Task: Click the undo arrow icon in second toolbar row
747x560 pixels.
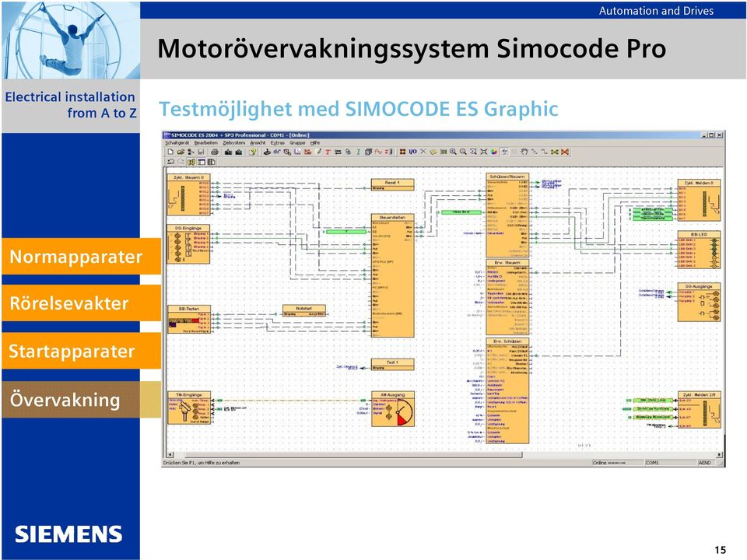Action: click(170, 162)
